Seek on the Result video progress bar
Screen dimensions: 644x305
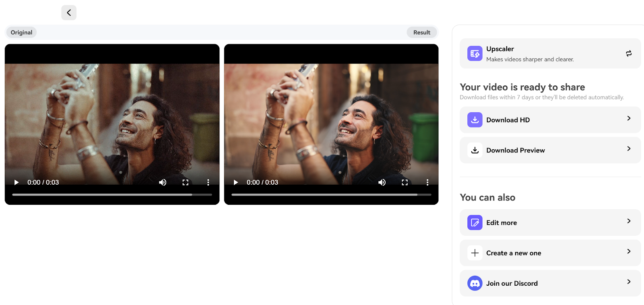tap(331, 195)
